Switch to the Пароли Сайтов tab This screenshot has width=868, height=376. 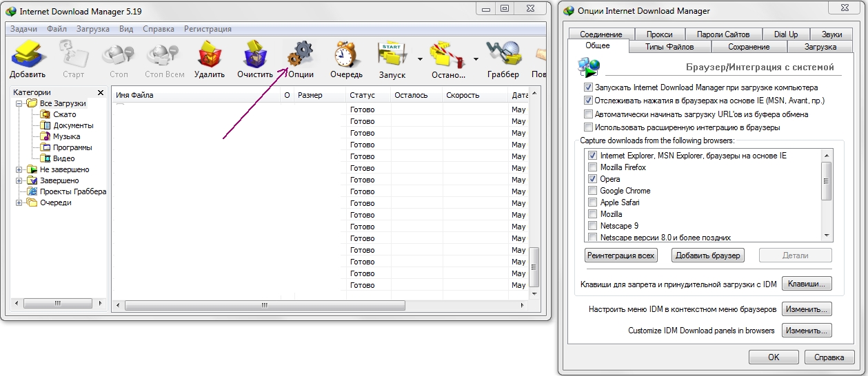[723, 34]
